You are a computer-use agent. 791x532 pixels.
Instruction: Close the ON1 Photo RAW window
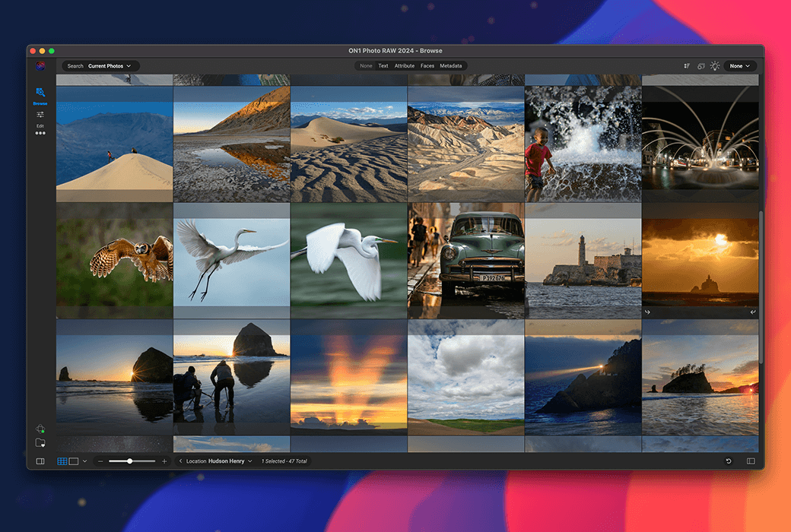tap(33, 51)
